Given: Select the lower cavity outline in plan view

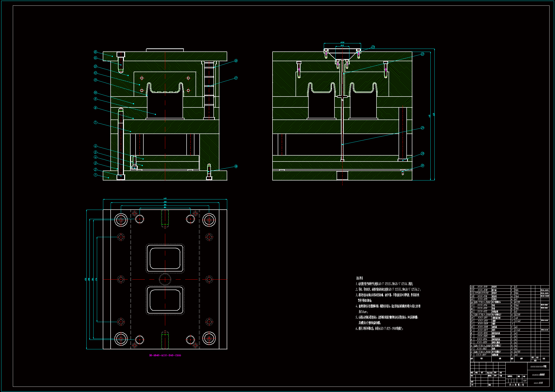Looking at the screenshot, I should coord(165,300).
